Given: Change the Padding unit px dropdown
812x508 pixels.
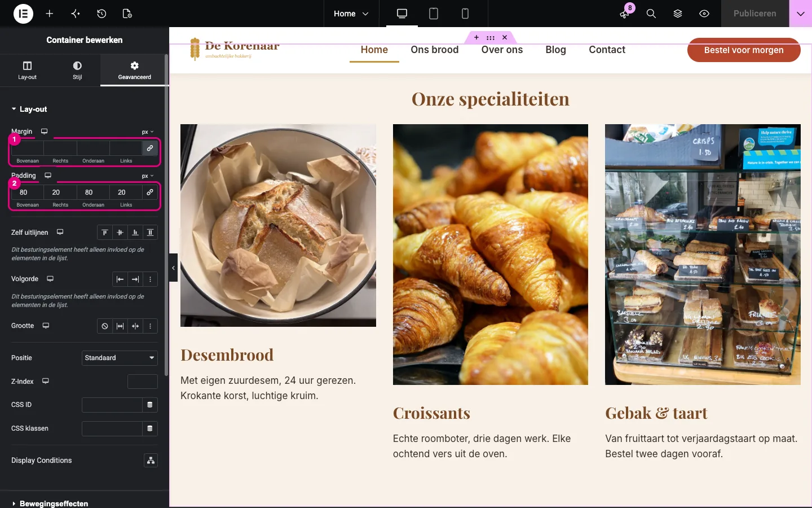Looking at the screenshot, I should coord(148,176).
